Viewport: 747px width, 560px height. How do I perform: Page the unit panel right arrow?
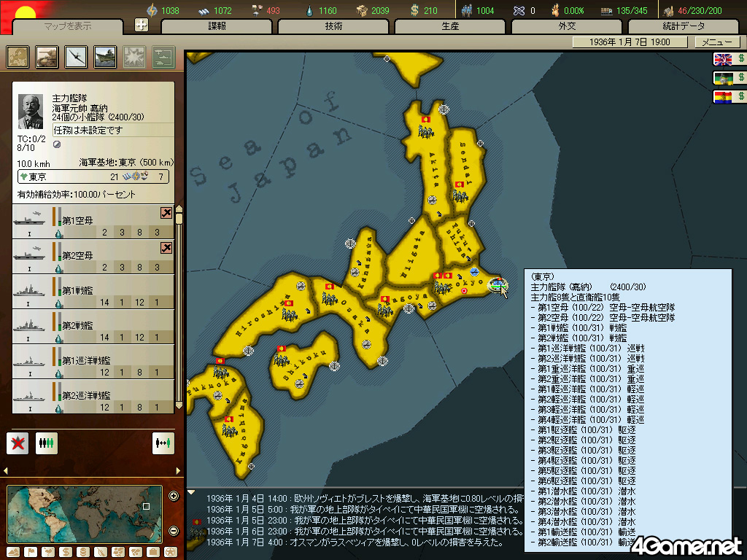pyautogui.click(x=178, y=470)
